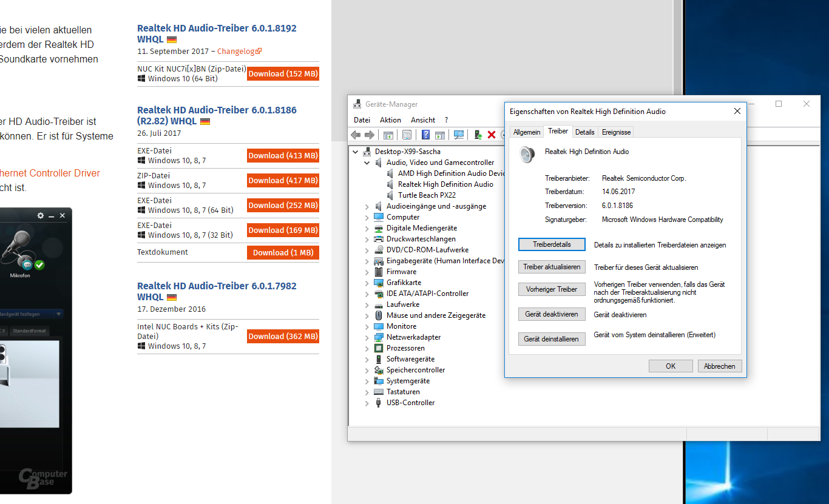829x504 pixels.
Task: Expand the IDE ATA/ATAPI-Controller node
Action: click(x=367, y=294)
